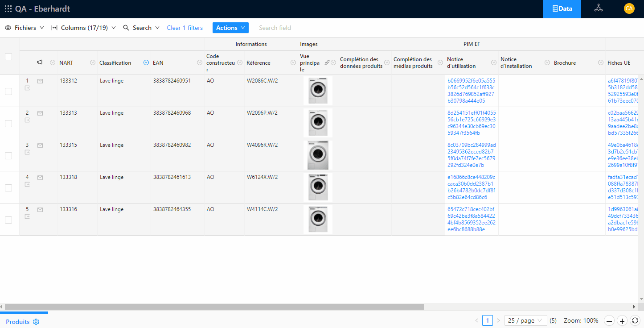The image size is (644, 328).
Task: Click the network graph icon in header
Action: pyautogui.click(x=598, y=8)
